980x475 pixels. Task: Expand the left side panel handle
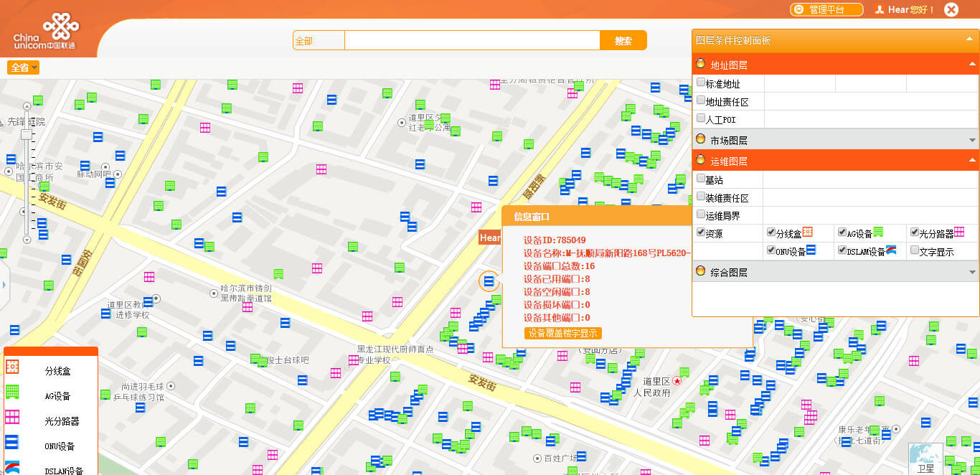[3, 284]
